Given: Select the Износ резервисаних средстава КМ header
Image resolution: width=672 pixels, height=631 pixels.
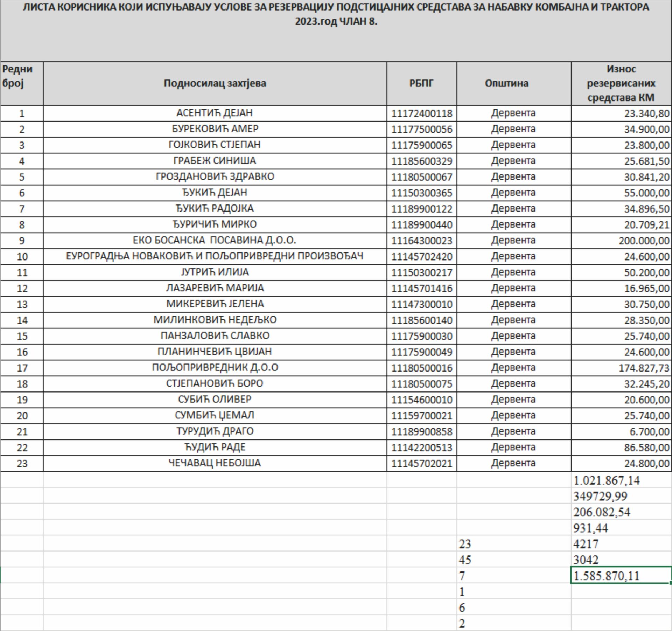Looking at the screenshot, I should pos(621,83).
